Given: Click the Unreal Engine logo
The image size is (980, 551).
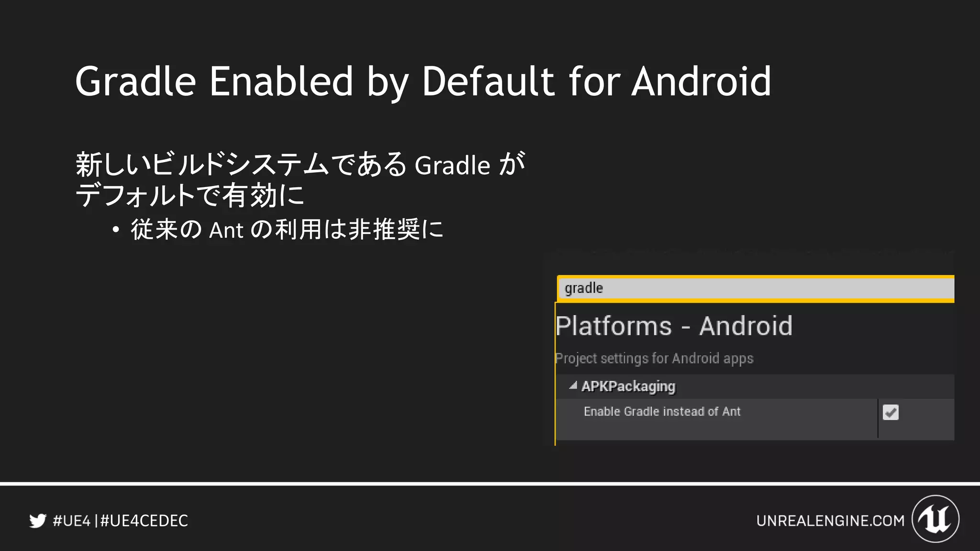Looking at the screenshot, I should (935, 519).
